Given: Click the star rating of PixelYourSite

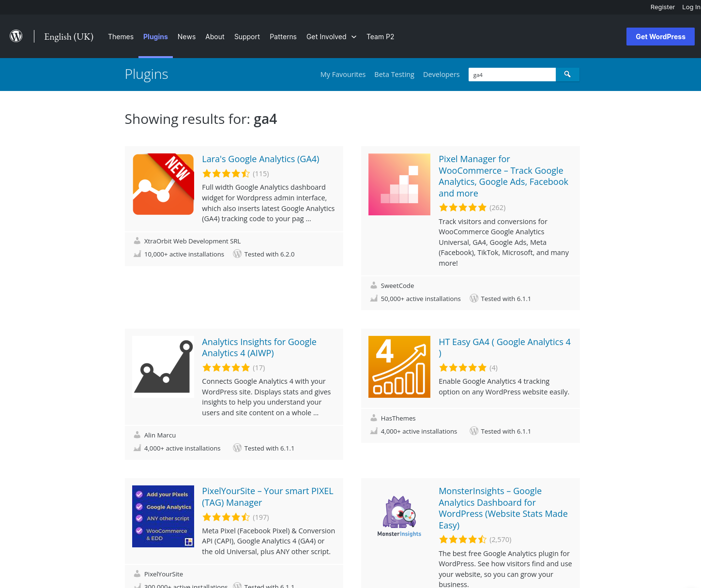Looking at the screenshot, I should click(226, 517).
